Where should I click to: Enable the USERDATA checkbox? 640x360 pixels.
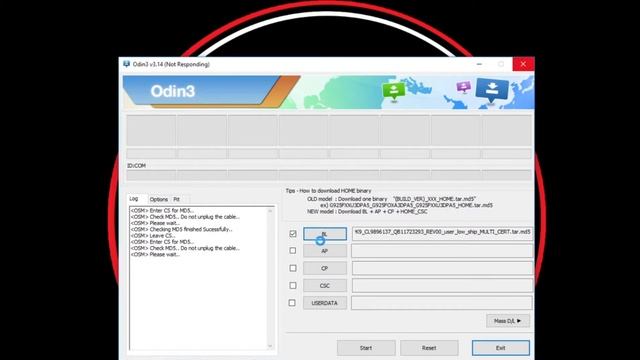pos(292,303)
